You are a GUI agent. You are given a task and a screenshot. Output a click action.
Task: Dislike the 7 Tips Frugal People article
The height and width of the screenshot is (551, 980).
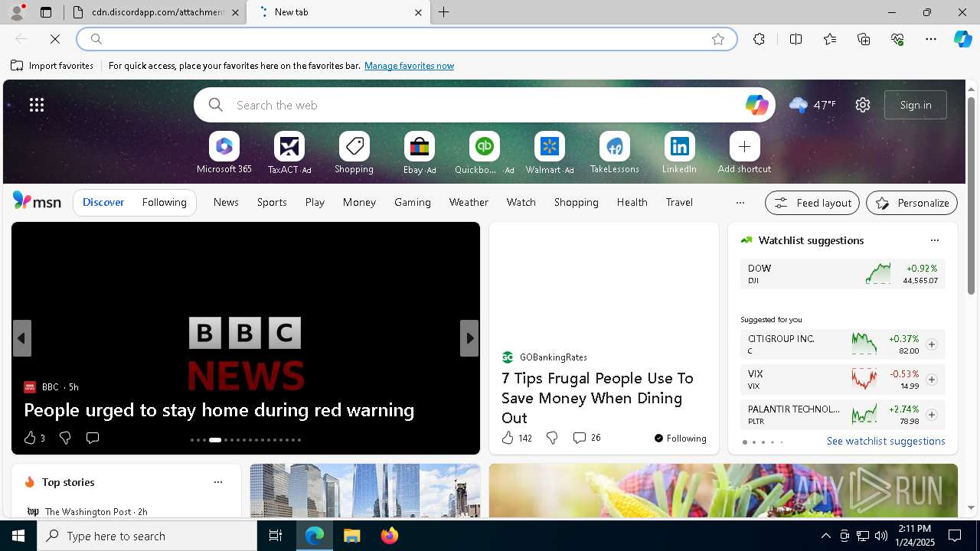552,438
